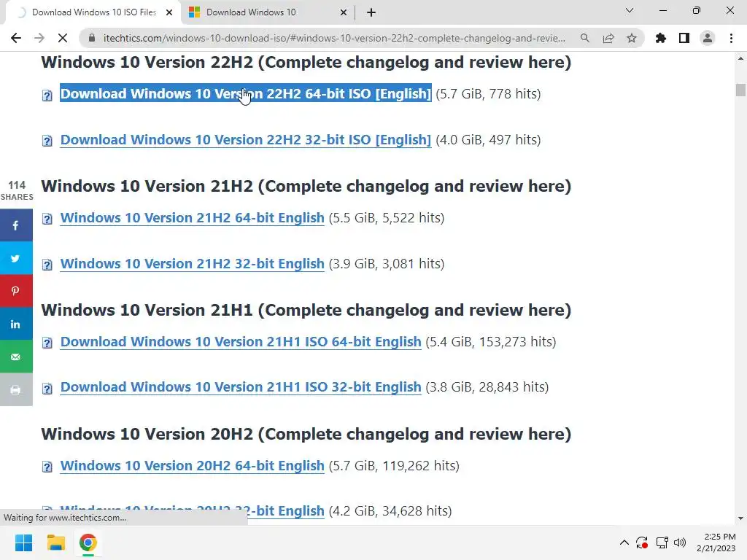Viewport: 747px width, 560px height.
Task: Click the '(5.5 GiB, 5,522 hits)' text
Action: [387, 217]
